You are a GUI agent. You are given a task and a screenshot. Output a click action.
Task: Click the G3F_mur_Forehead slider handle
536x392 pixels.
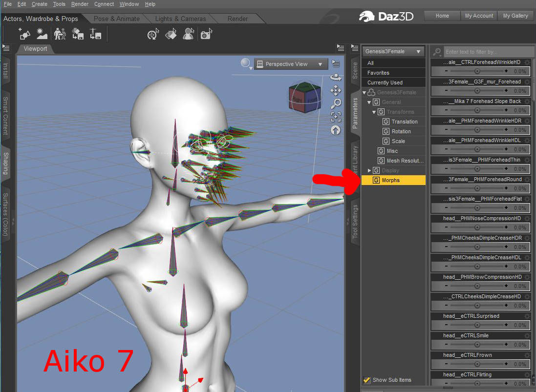[x=477, y=90]
